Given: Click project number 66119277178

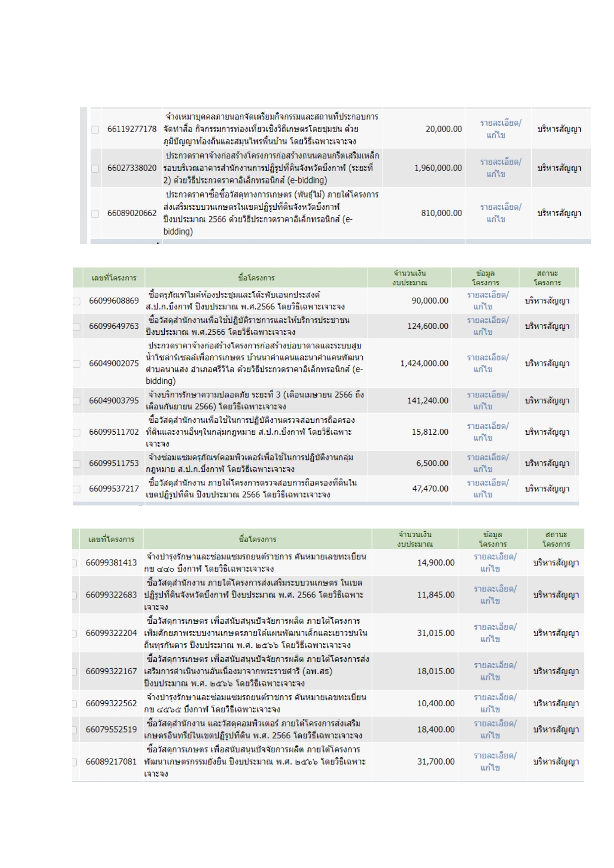Looking at the screenshot, I should pyautogui.click(x=132, y=129).
